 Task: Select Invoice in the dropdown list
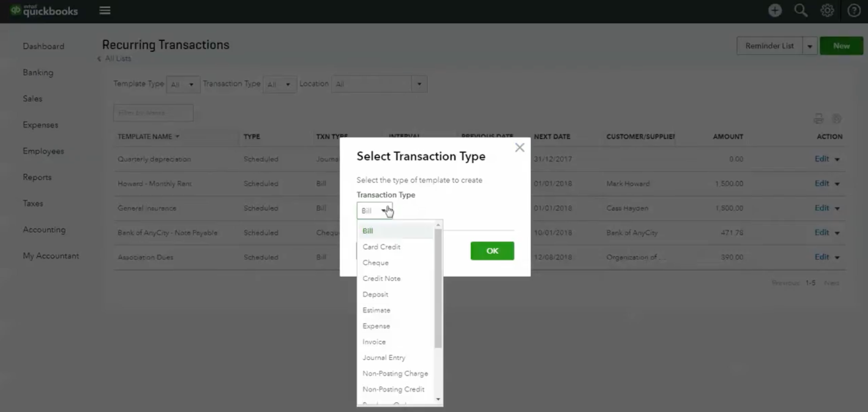click(x=374, y=342)
